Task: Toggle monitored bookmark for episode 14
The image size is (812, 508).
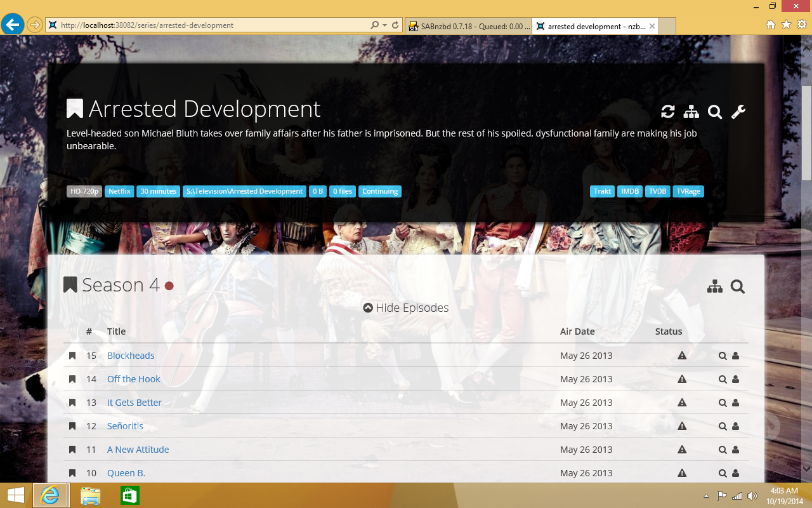Action: pos(72,379)
